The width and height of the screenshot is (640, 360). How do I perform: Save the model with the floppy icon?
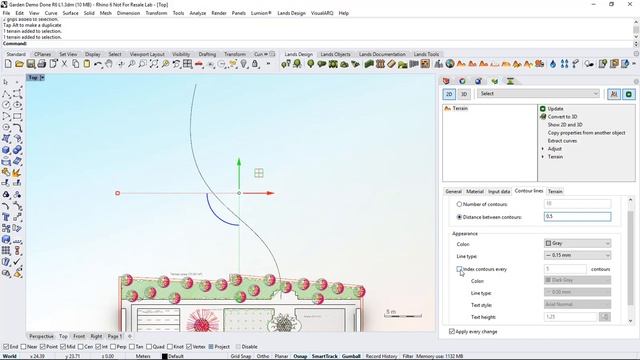click(x=31, y=64)
